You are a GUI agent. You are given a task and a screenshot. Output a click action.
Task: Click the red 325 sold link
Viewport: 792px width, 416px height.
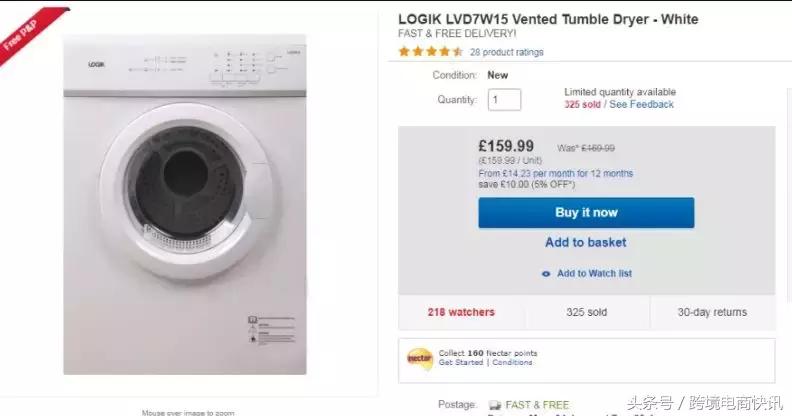click(x=583, y=104)
